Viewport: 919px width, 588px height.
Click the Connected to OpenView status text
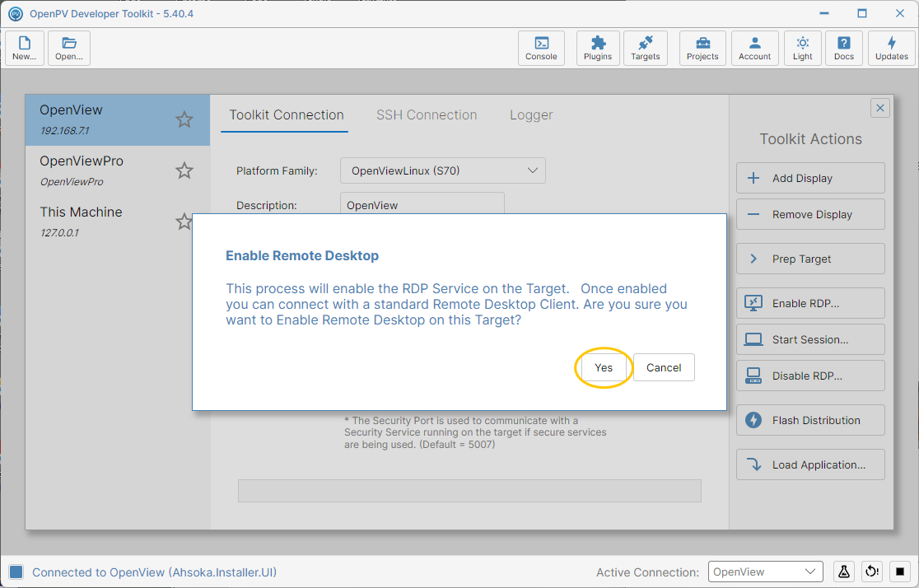coord(154,572)
